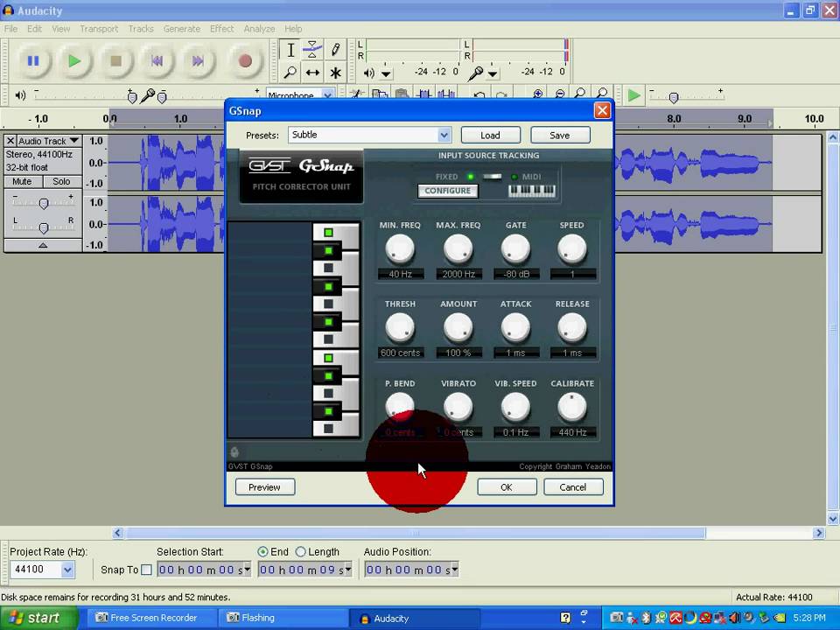
Task: Click the green Play button
Action: pyautogui.click(x=74, y=61)
